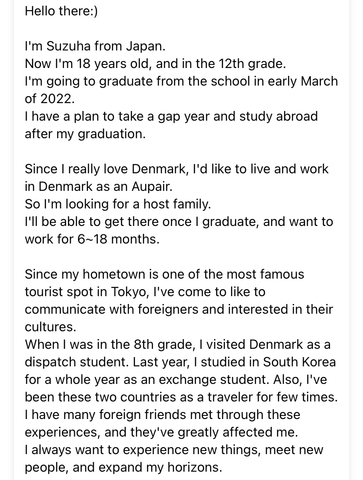The height and width of the screenshot is (480, 363).
Task: Click the line "When I was in the 8th grade"
Action: 177,344
